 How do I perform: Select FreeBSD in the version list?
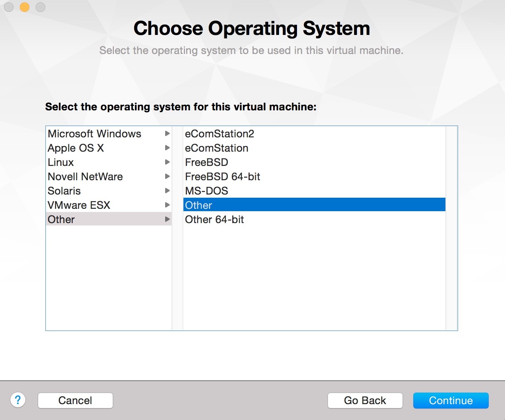point(314,162)
